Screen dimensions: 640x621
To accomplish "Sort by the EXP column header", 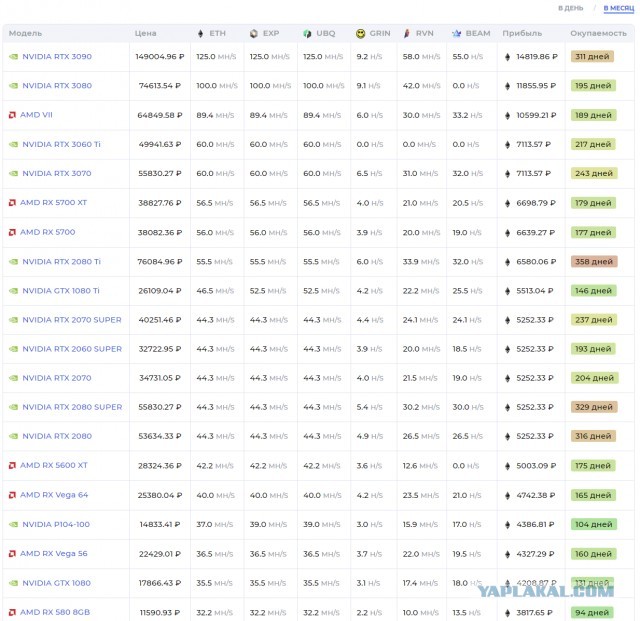I will [x=271, y=33].
